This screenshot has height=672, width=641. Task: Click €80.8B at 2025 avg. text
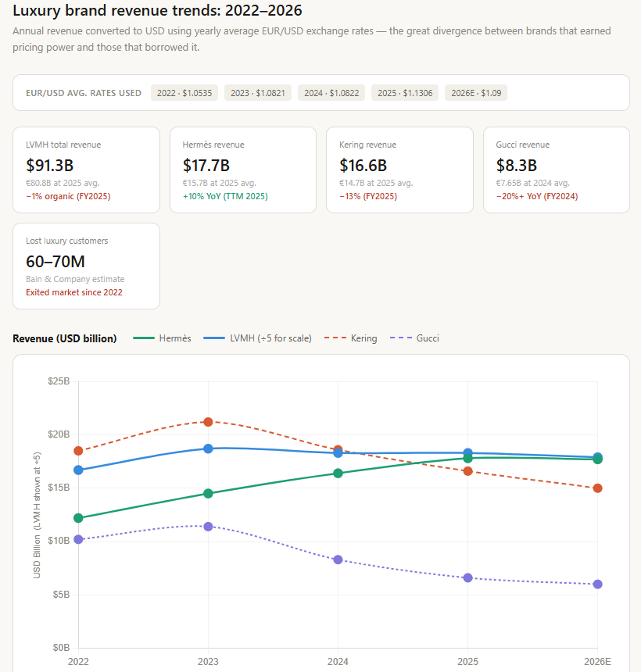(63, 183)
